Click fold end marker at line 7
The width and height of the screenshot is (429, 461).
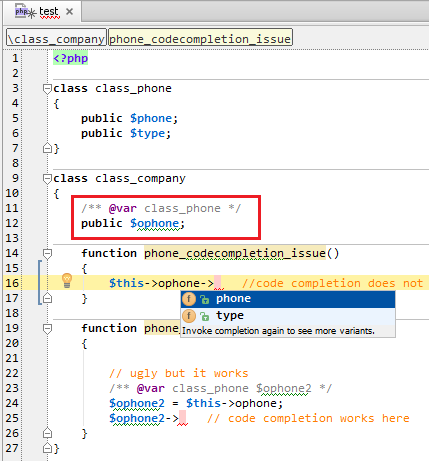47,148
